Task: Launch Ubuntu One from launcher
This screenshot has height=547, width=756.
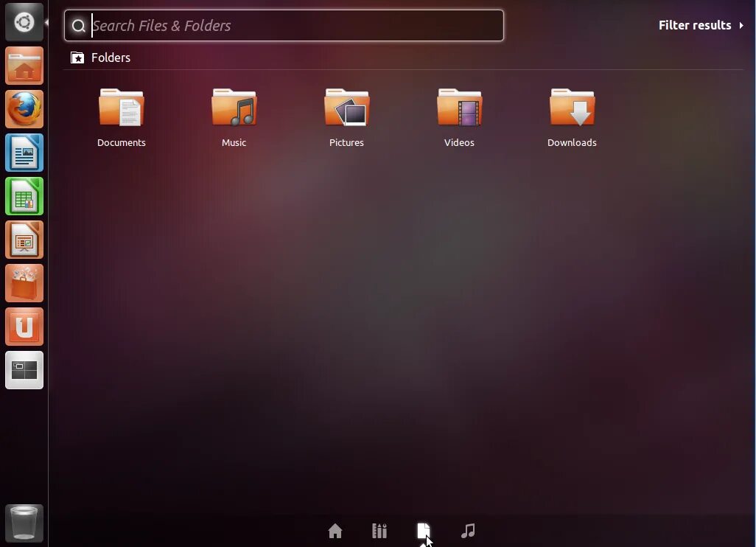Action: point(24,327)
